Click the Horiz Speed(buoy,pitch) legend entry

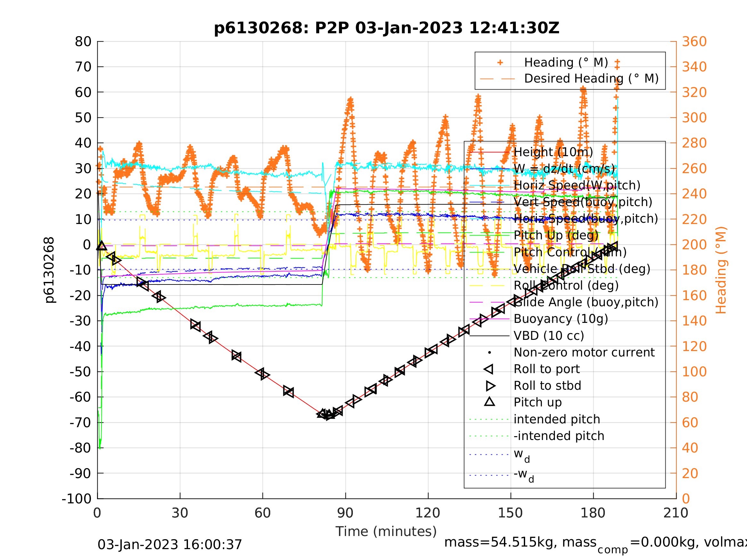tap(586, 219)
